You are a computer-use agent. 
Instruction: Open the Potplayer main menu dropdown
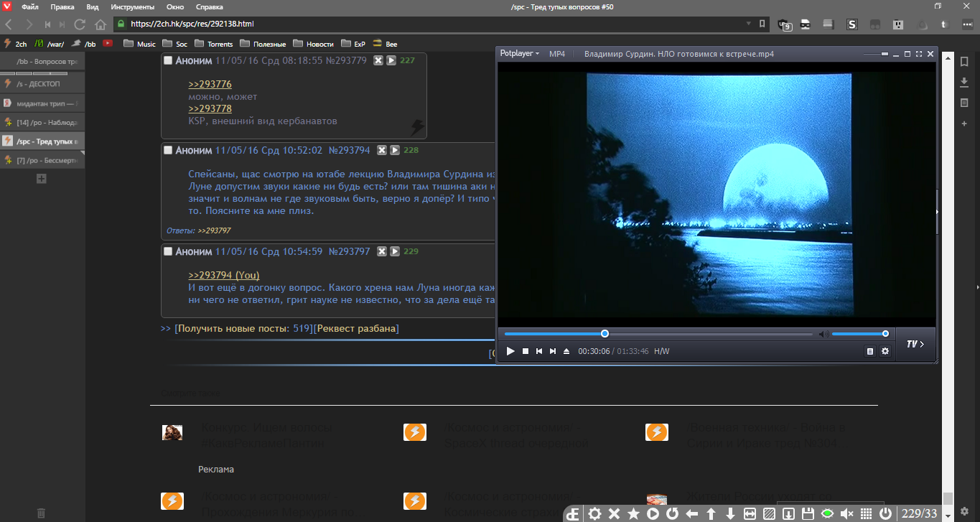tap(519, 54)
